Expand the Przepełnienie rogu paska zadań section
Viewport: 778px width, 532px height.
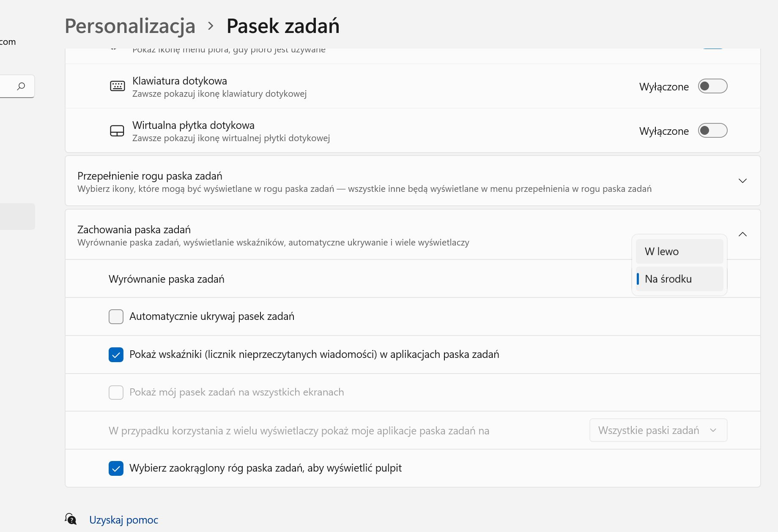pyautogui.click(x=742, y=180)
